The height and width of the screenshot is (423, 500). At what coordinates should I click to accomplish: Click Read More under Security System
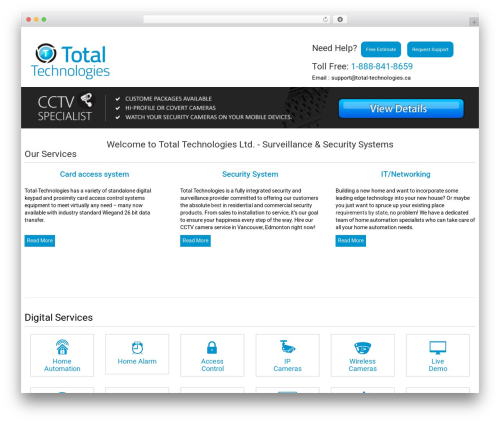[x=195, y=241]
